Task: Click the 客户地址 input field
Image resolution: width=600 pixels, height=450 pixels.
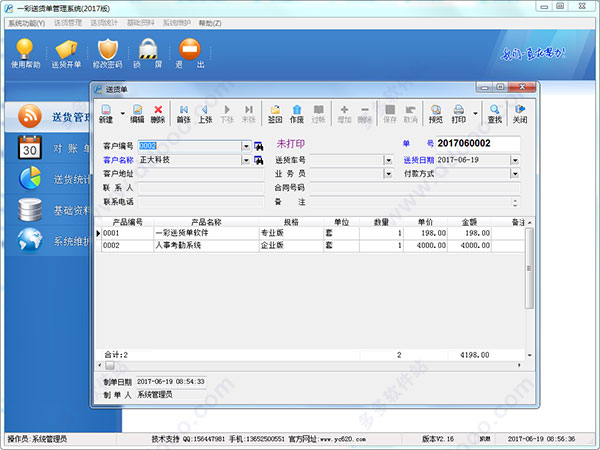Action: click(x=201, y=174)
